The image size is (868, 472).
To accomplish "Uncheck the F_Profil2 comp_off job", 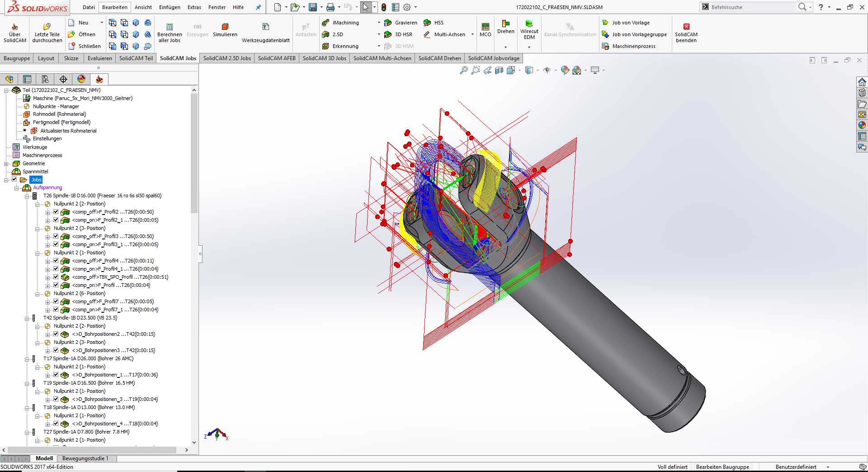I will click(56, 212).
